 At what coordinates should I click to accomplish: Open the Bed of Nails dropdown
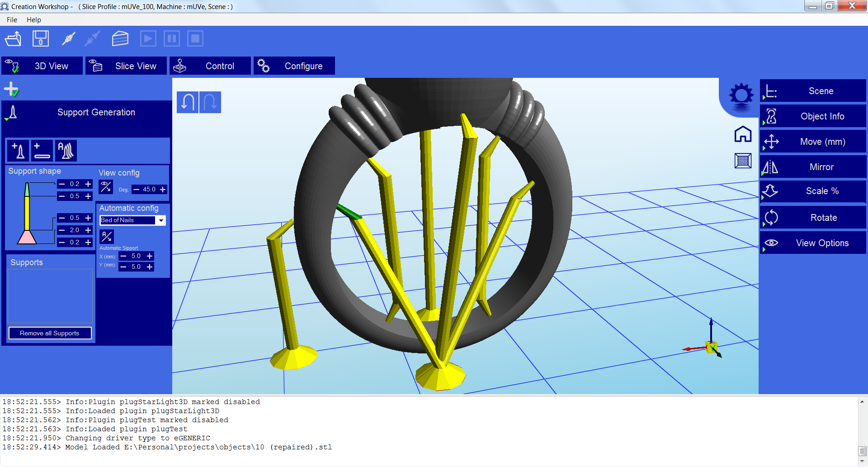coord(160,220)
